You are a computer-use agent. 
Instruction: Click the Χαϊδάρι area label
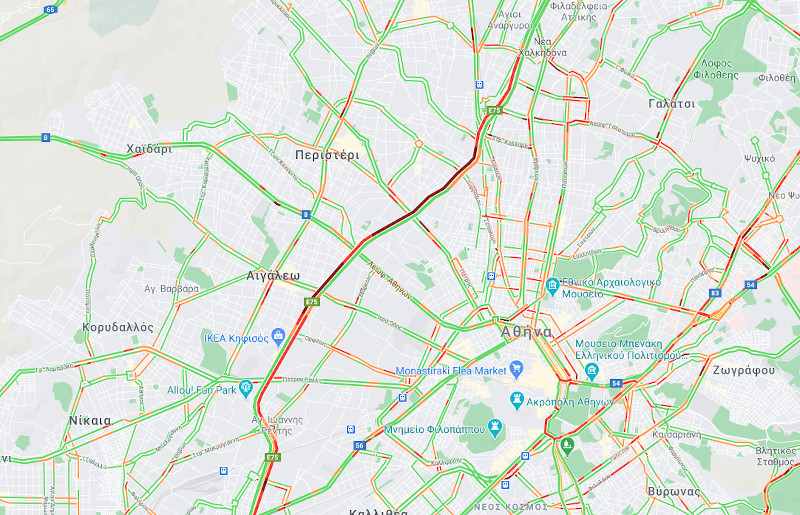(x=149, y=149)
